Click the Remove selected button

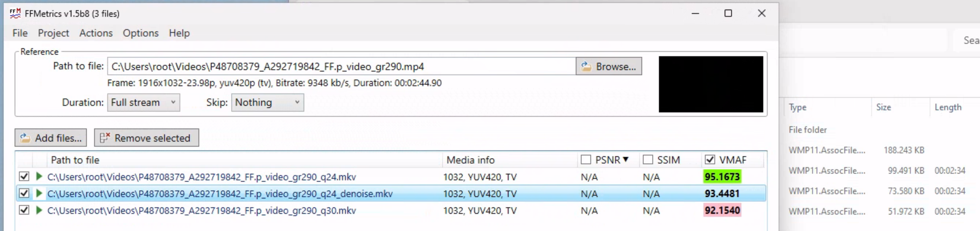(x=146, y=138)
